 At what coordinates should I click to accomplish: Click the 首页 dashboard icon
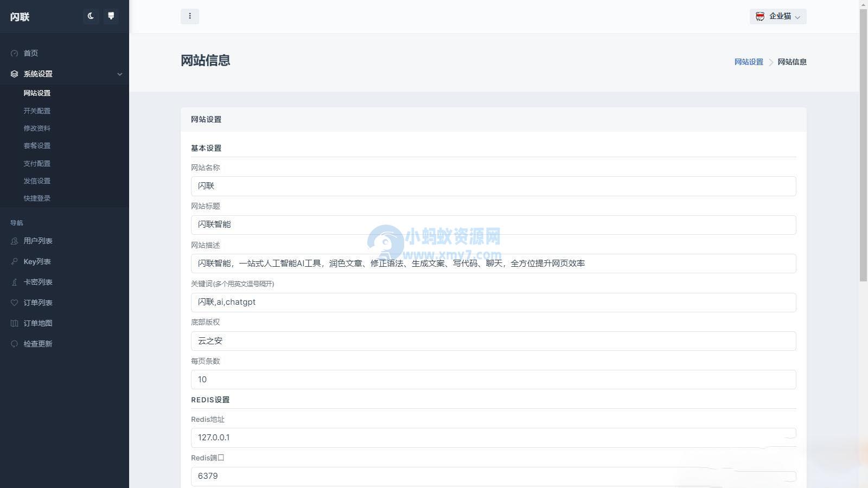point(15,53)
